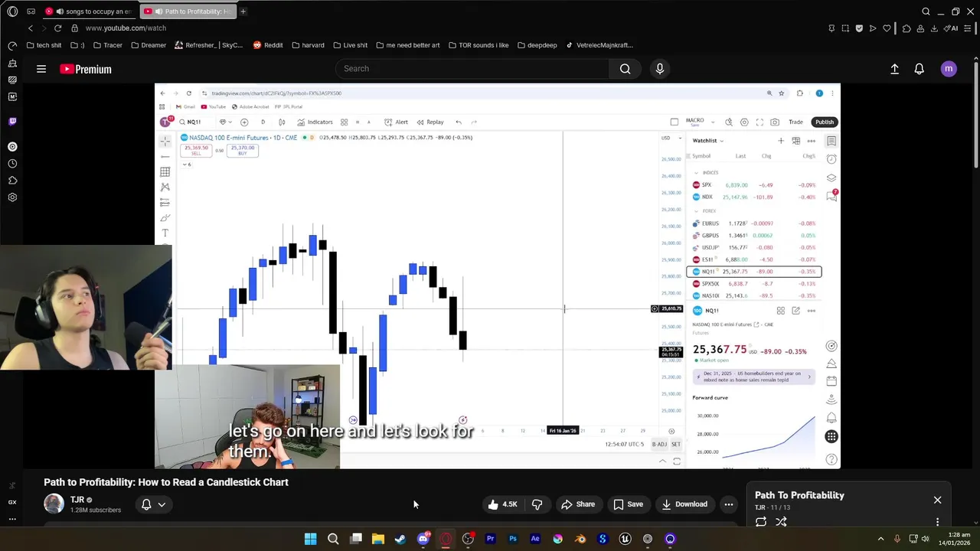Like the video with thumbs up
Image resolution: width=980 pixels, height=551 pixels.
[503, 504]
